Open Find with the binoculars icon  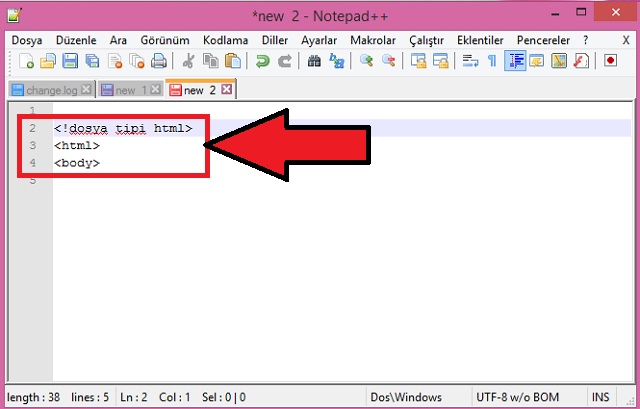point(314,61)
